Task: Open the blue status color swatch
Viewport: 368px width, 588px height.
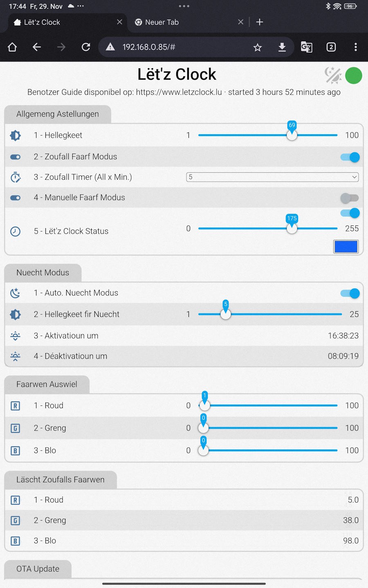Action: 346,247
